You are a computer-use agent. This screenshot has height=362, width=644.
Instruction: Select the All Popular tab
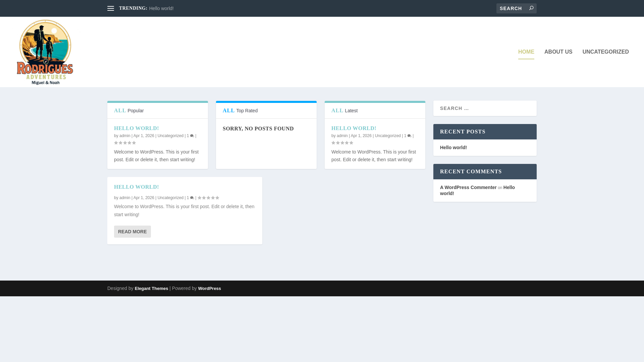pos(129,111)
